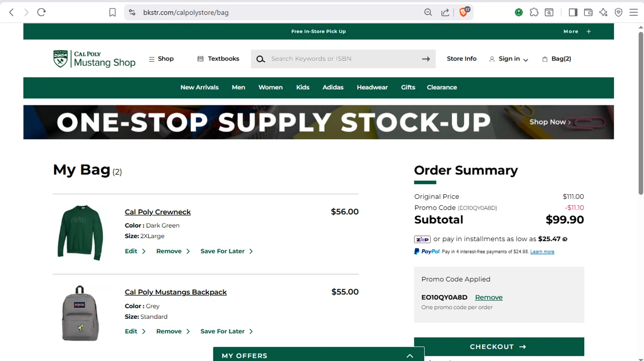Go forward with the browser forward arrow

tap(26, 12)
